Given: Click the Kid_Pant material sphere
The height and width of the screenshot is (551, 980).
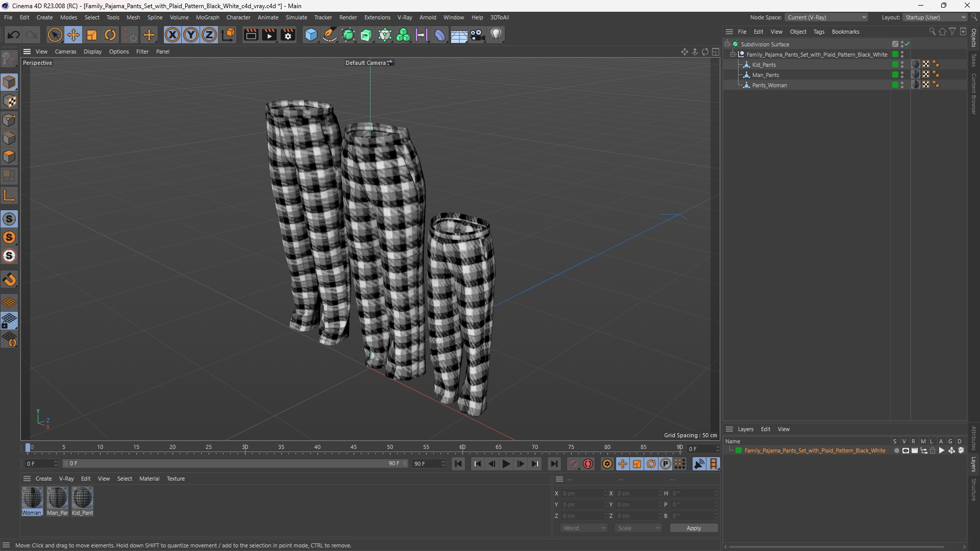Looking at the screenshot, I should click(x=82, y=498).
